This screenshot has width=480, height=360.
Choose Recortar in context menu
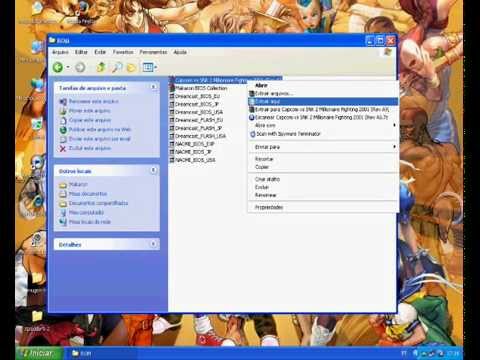pos(323,159)
